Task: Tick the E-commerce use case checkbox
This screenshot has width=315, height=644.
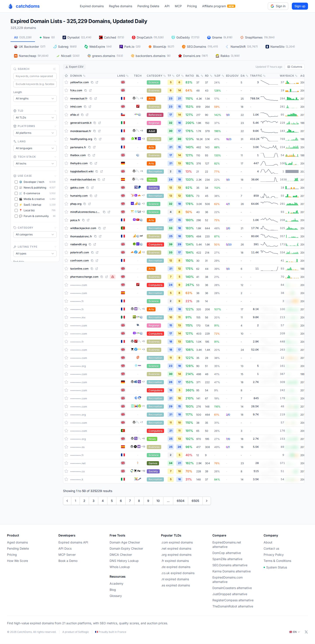Action: tap(16, 193)
